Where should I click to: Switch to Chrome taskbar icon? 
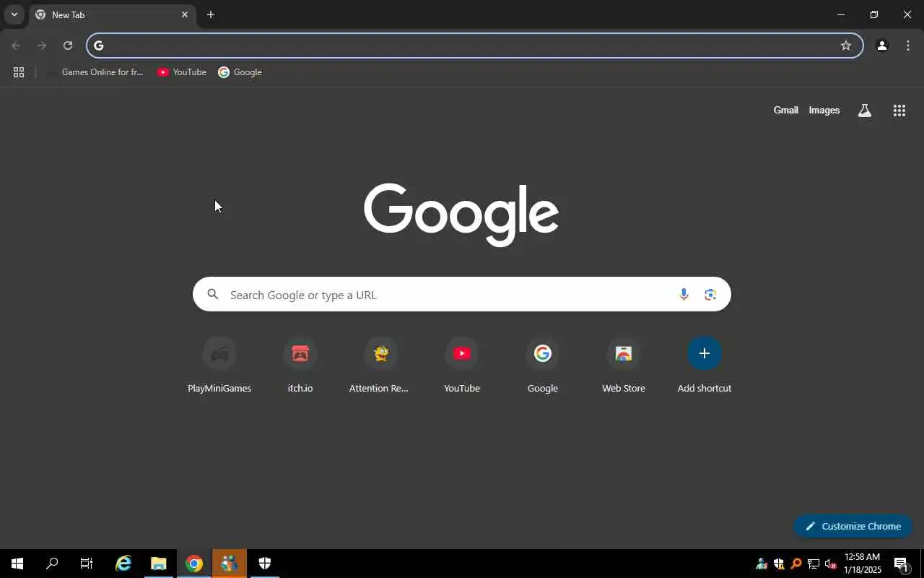193,564
